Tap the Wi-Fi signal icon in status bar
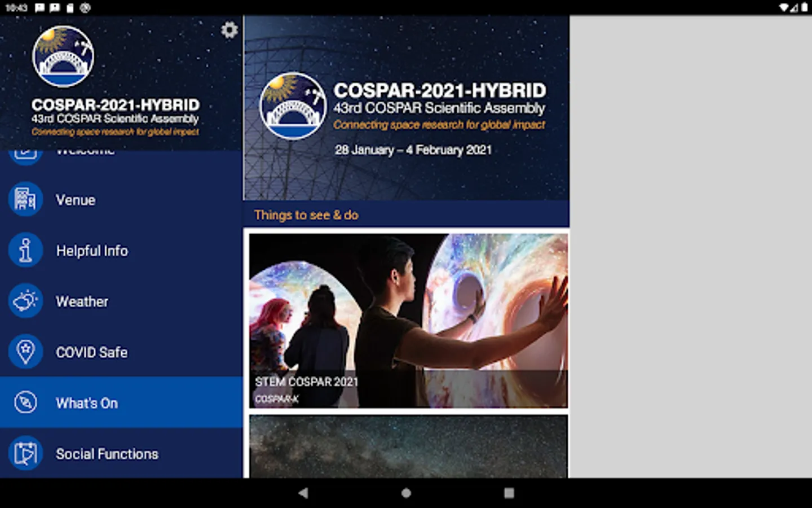This screenshot has width=812, height=508. [784, 8]
